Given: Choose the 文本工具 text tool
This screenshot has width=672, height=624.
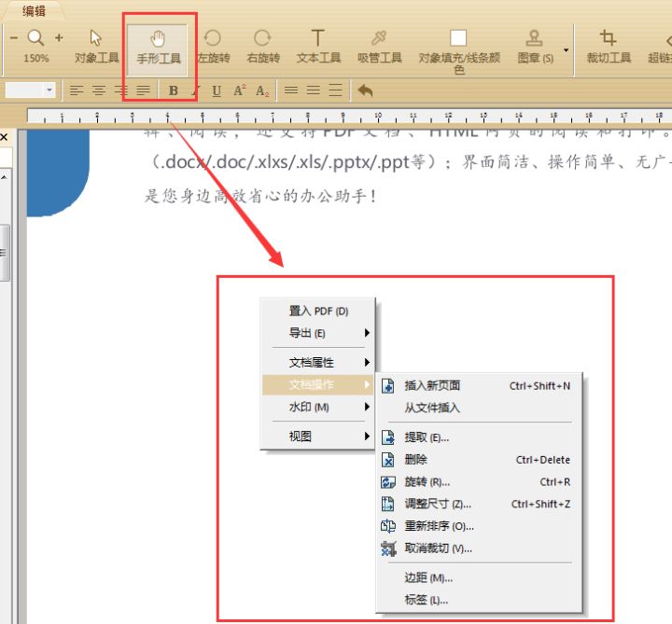Looking at the screenshot, I should pos(318,48).
